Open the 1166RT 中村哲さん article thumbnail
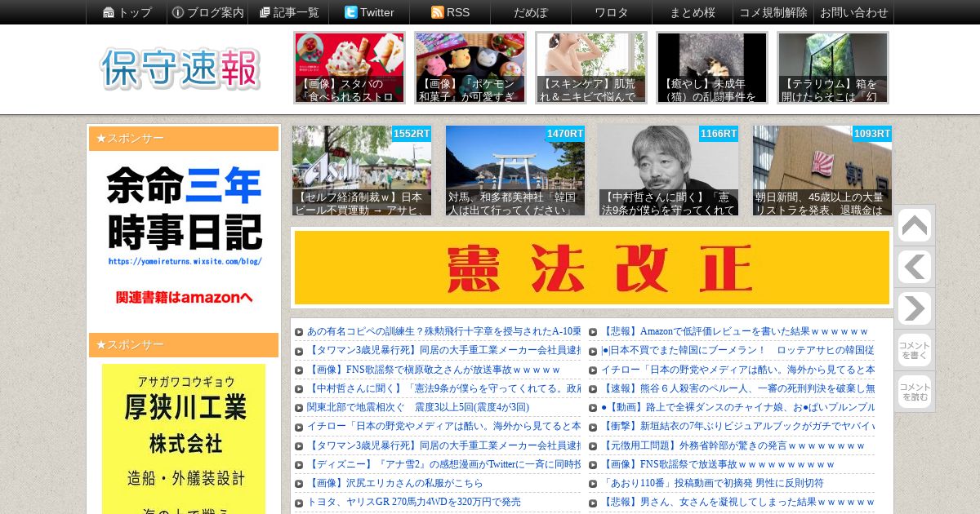Screen dimensions: 980x514 (669, 171)
